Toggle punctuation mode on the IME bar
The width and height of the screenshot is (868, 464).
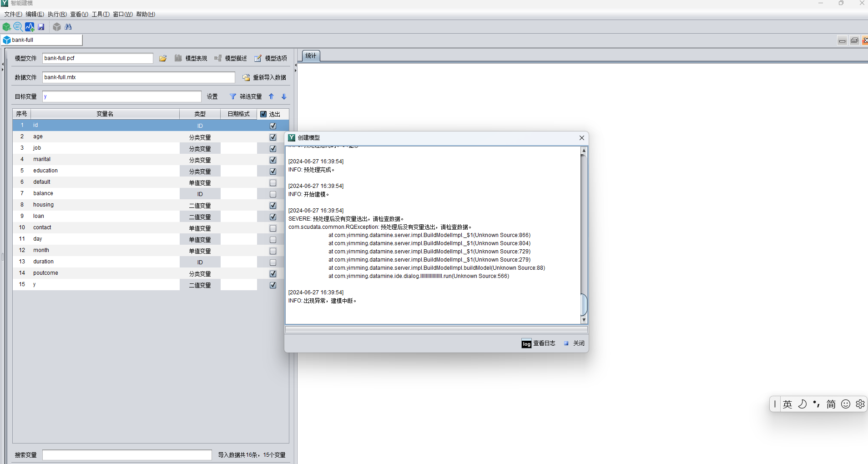coord(817,404)
